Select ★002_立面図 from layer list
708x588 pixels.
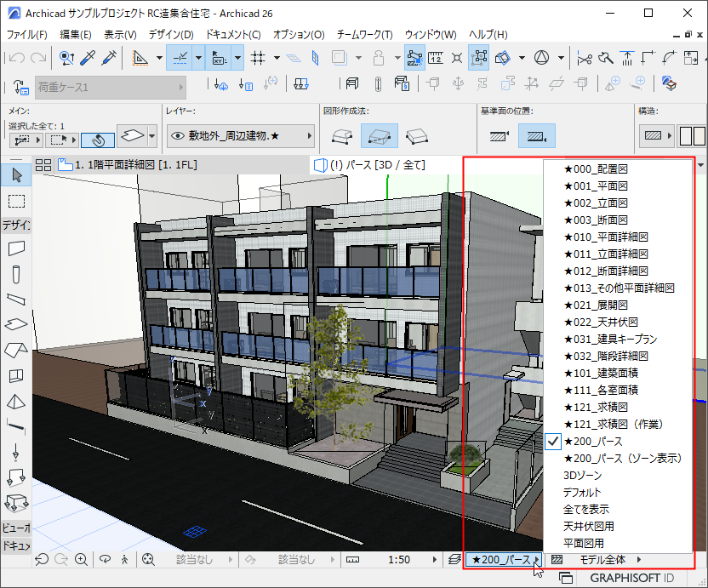(595, 203)
